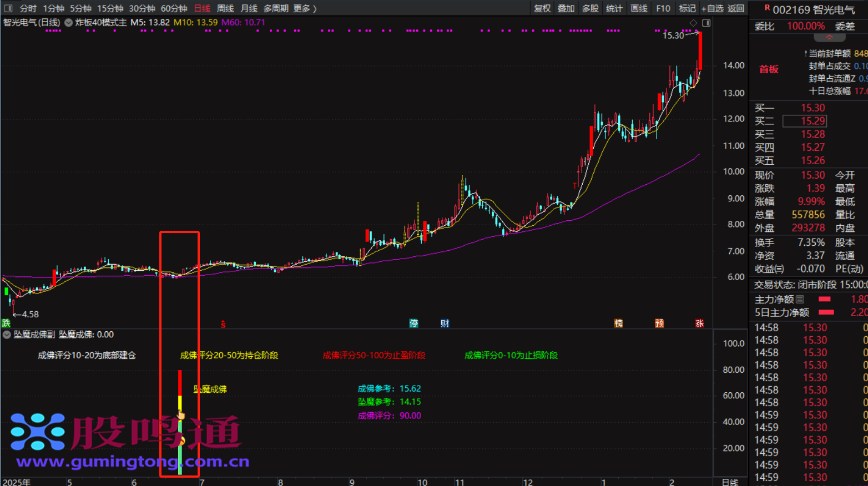The width and height of the screenshot is (868, 486).
Task: Click the 榜 ranking event marker
Action: tap(618, 323)
